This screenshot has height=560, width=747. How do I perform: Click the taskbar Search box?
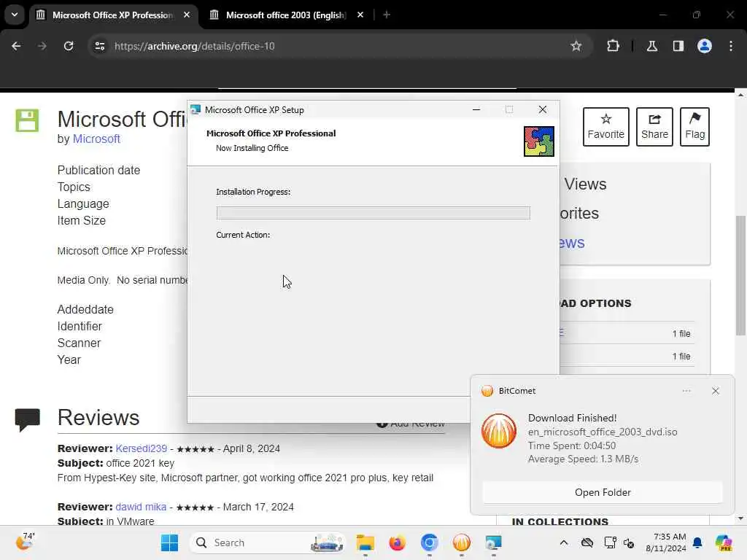click(268, 542)
